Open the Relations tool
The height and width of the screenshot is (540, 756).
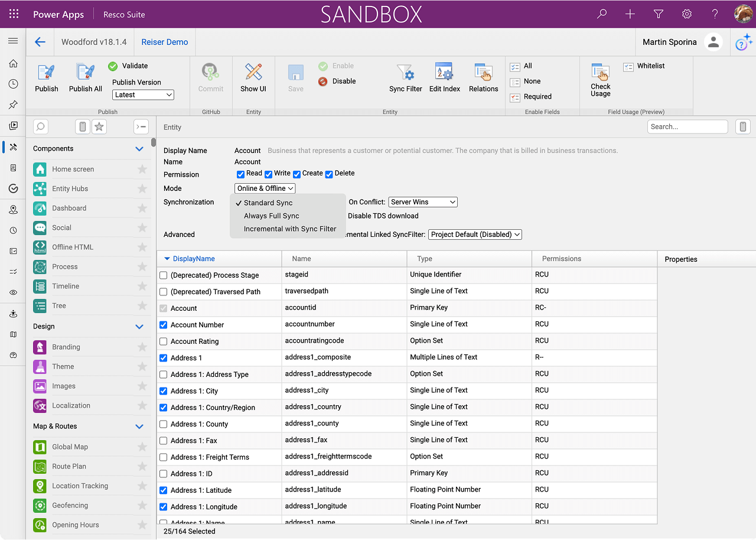[483, 73]
